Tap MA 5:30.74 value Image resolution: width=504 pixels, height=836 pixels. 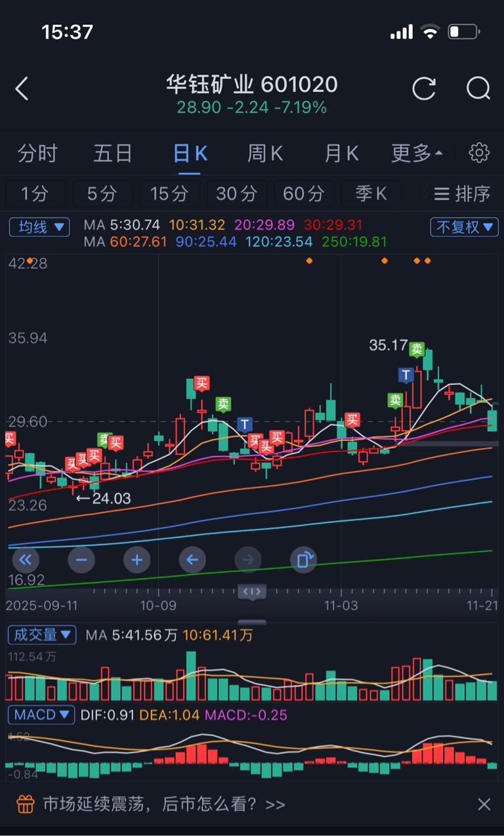pos(135,225)
